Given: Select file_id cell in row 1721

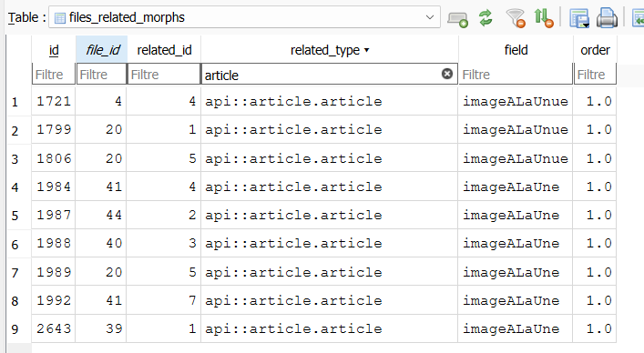Looking at the screenshot, I should 101,101.
